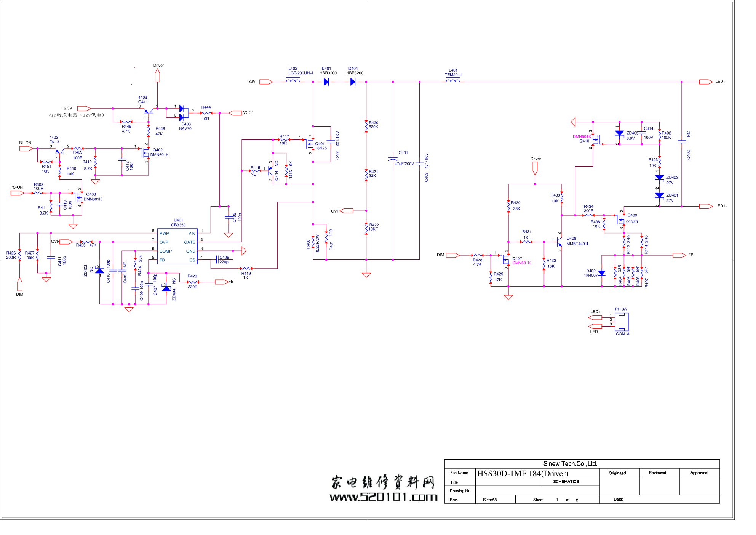
Task: Click the Approved header cell
Action: (699, 473)
